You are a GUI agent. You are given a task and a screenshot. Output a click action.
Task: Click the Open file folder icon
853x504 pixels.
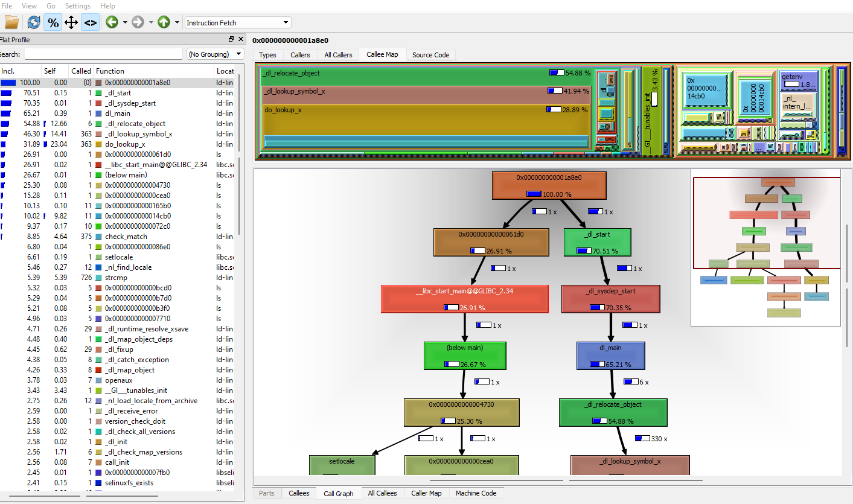11,22
